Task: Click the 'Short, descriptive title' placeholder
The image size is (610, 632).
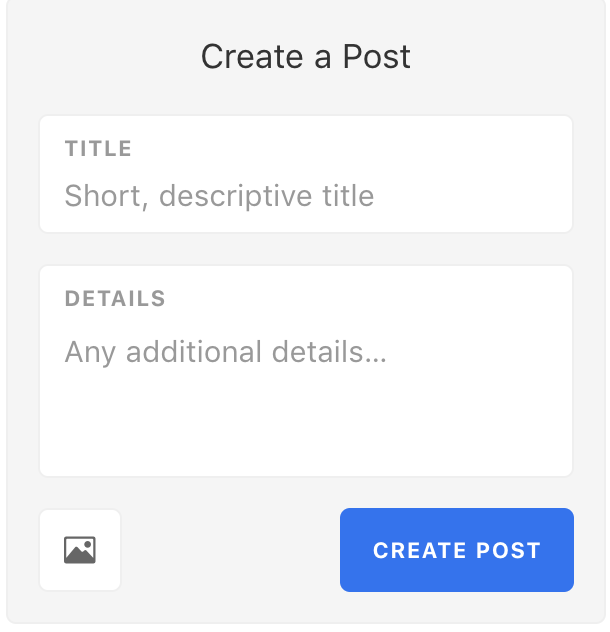Action: click(x=219, y=196)
